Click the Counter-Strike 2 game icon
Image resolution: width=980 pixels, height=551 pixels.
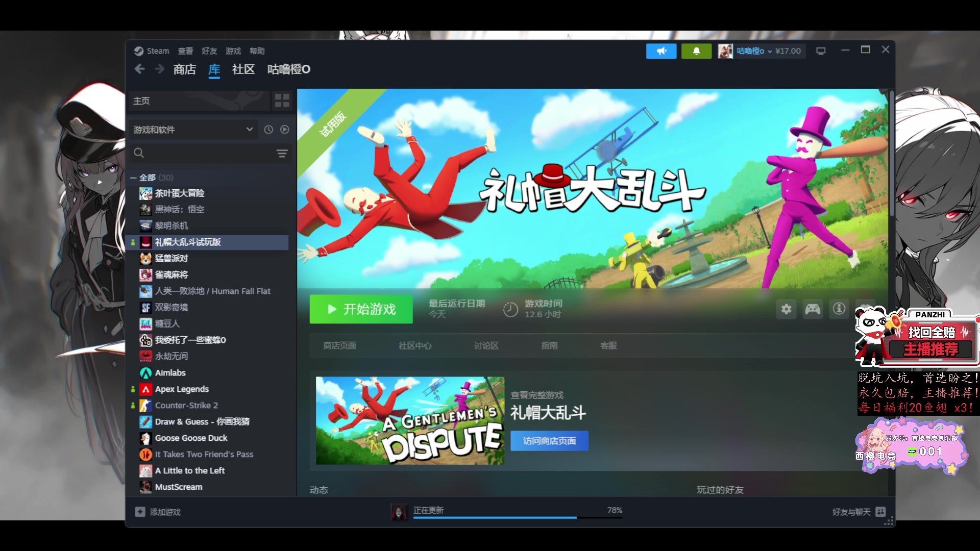click(146, 406)
